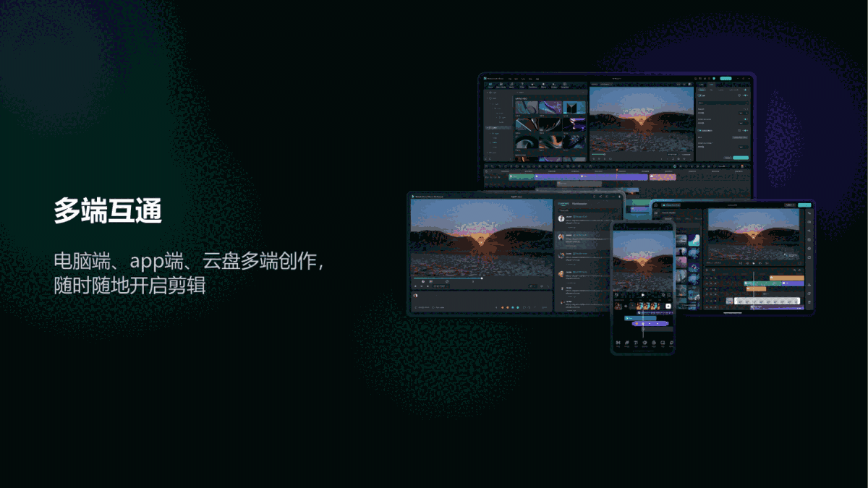Tap the Effects icon on the mobile toolbar
Viewport: 868px width, 488px height.
point(654,343)
